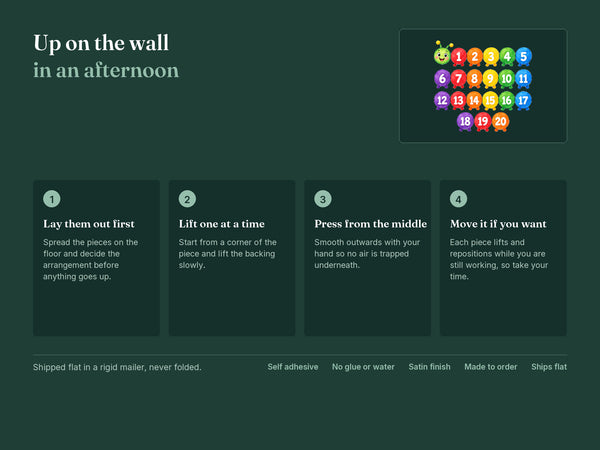Viewport: 600px width, 450px height.
Task: Open the Lay them out first card
Action: pyautogui.click(x=96, y=258)
